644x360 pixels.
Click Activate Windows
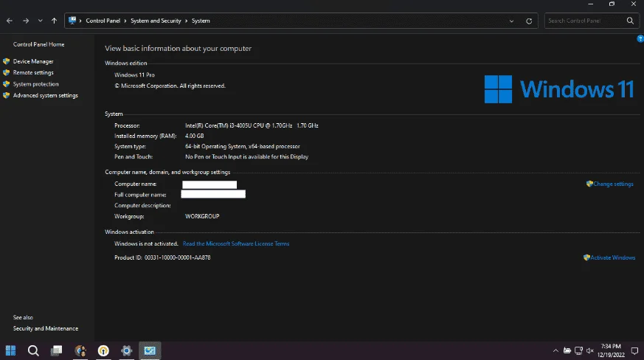pos(613,257)
